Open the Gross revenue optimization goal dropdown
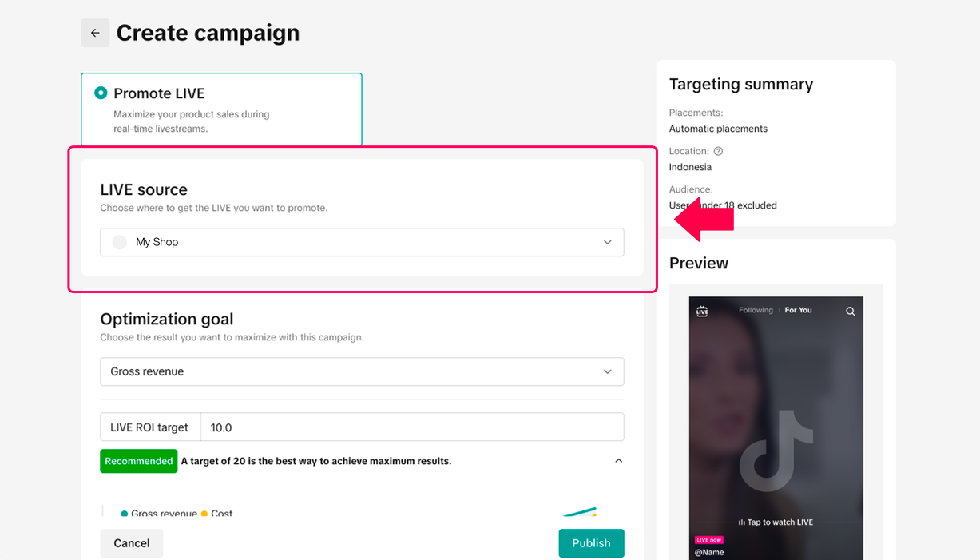Screen dimensions: 980x560 pos(362,371)
